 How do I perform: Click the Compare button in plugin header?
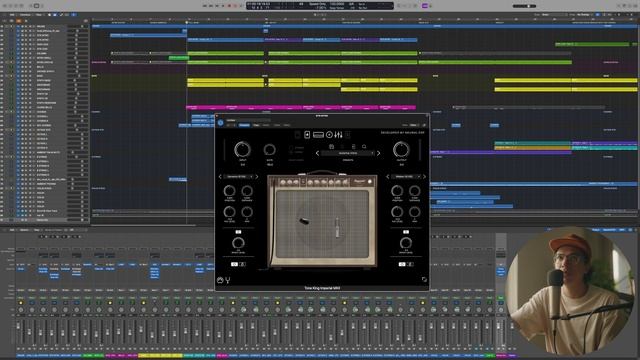pyautogui.click(x=244, y=125)
